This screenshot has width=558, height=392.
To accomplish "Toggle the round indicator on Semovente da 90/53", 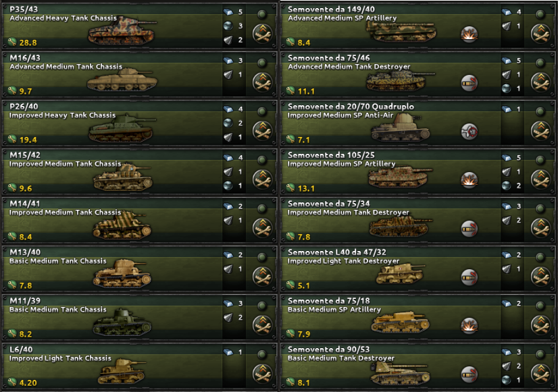I will (540, 354).
